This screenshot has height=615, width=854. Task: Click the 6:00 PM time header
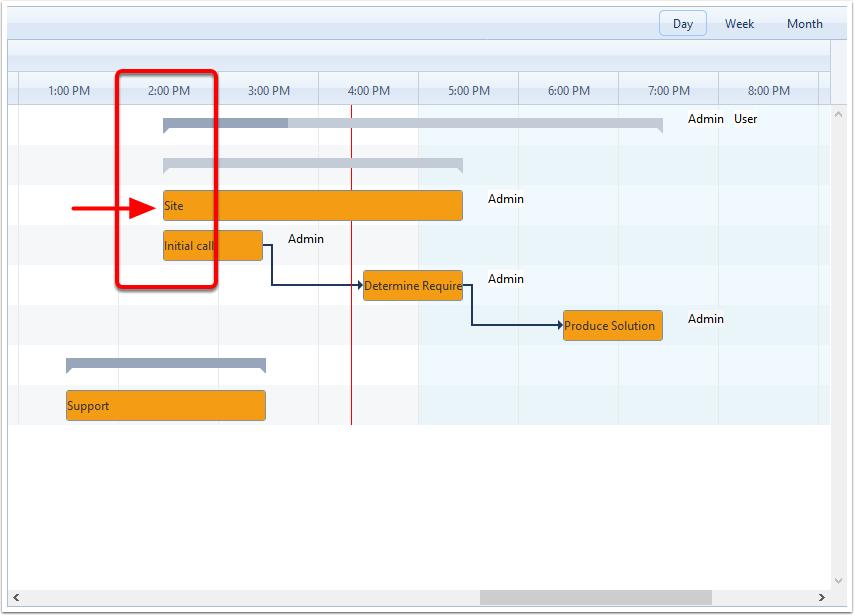569,90
